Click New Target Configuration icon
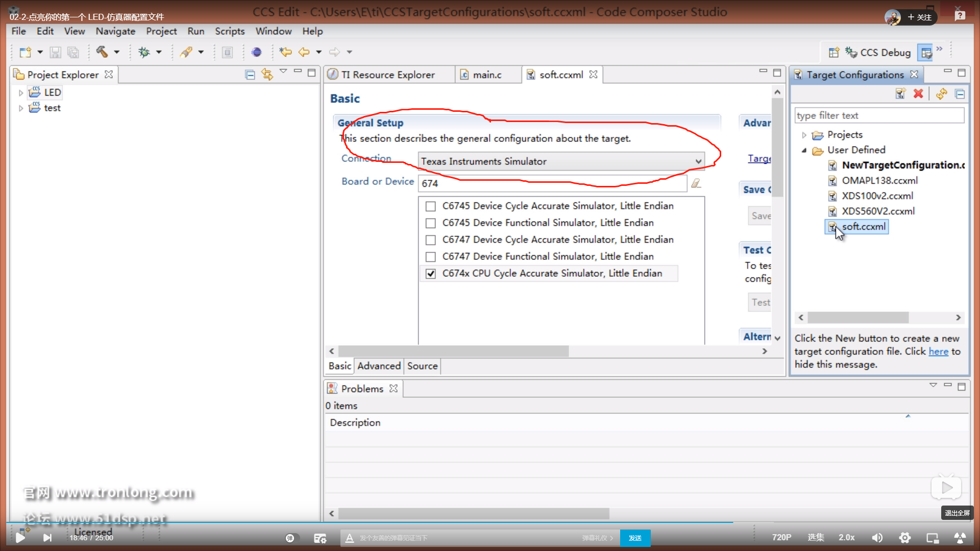 click(x=900, y=94)
